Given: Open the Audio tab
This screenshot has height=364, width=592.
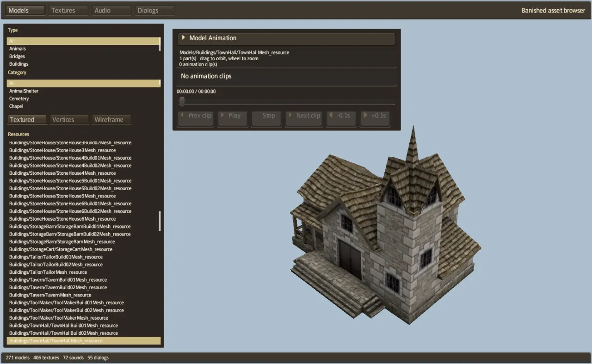Looking at the screenshot, I should [111, 10].
